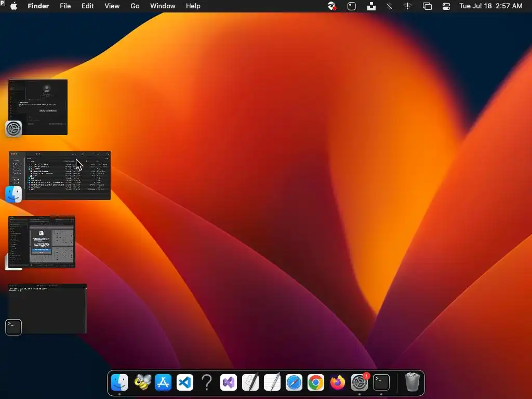This screenshot has width=532, height=399.
Task: Open System Settings with badge in Dock
Action: [360, 382]
